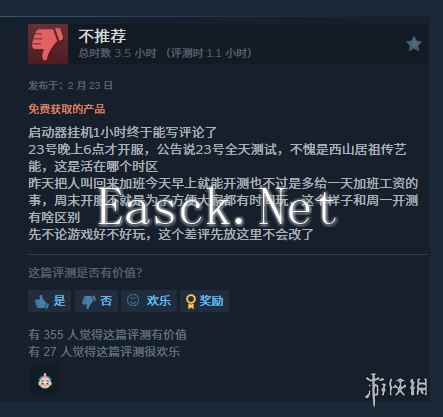
Task: Open the 不推荐 review title
Action: point(102,36)
